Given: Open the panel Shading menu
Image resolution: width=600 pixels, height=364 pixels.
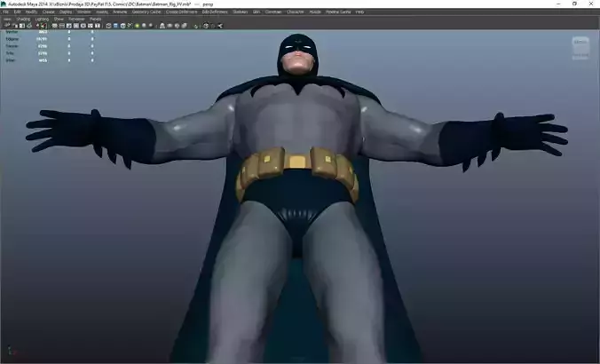Looking at the screenshot, I should point(23,19).
